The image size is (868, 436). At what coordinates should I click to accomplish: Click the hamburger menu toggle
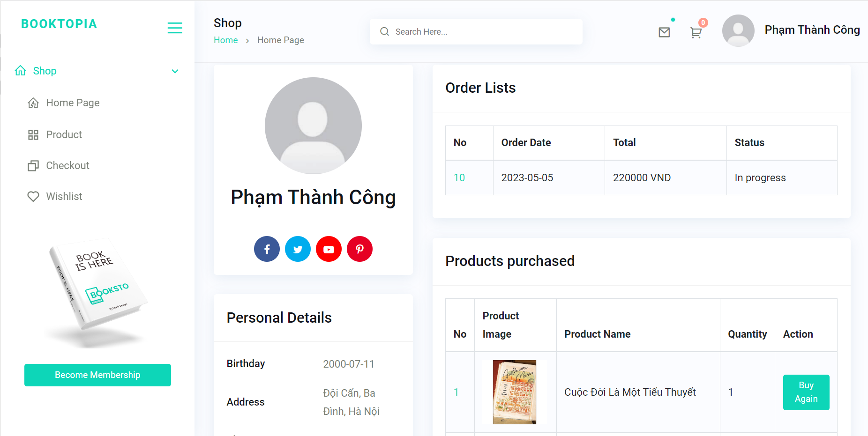(x=175, y=28)
